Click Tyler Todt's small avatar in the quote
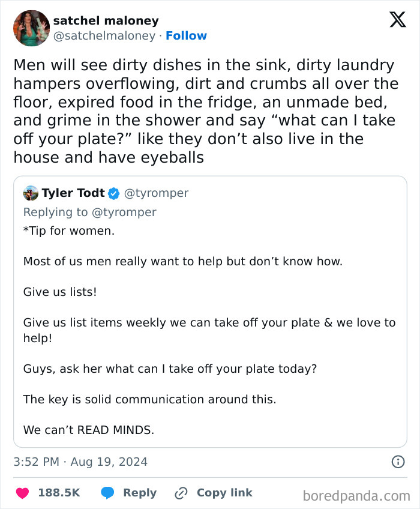The height and width of the screenshot is (509, 420). coord(30,193)
